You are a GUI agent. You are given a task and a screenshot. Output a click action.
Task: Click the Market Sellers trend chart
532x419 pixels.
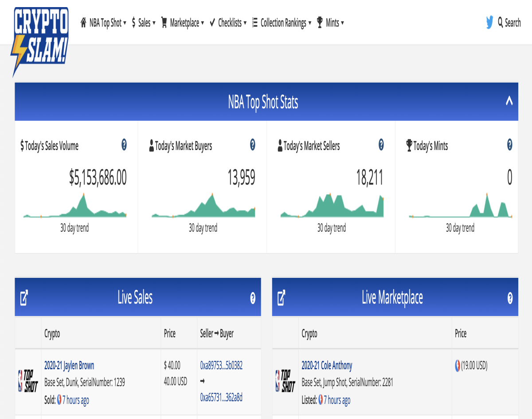pyautogui.click(x=332, y=206)
